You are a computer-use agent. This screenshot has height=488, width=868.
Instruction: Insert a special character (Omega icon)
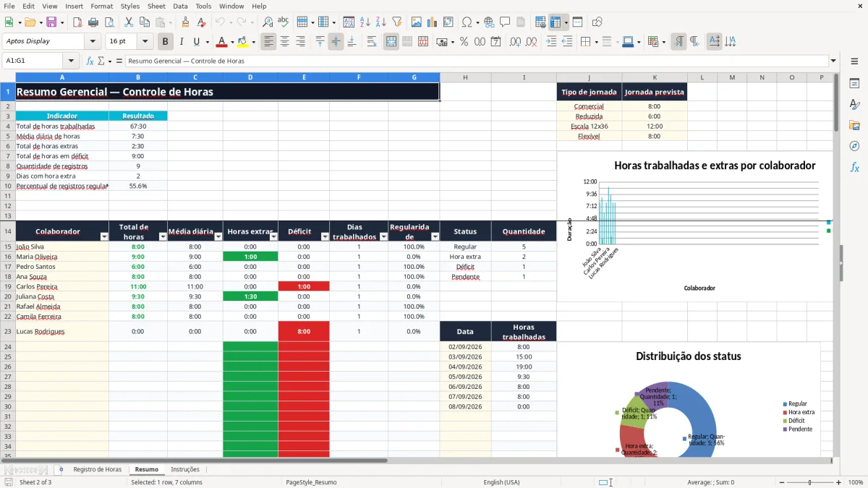[467, 22]
